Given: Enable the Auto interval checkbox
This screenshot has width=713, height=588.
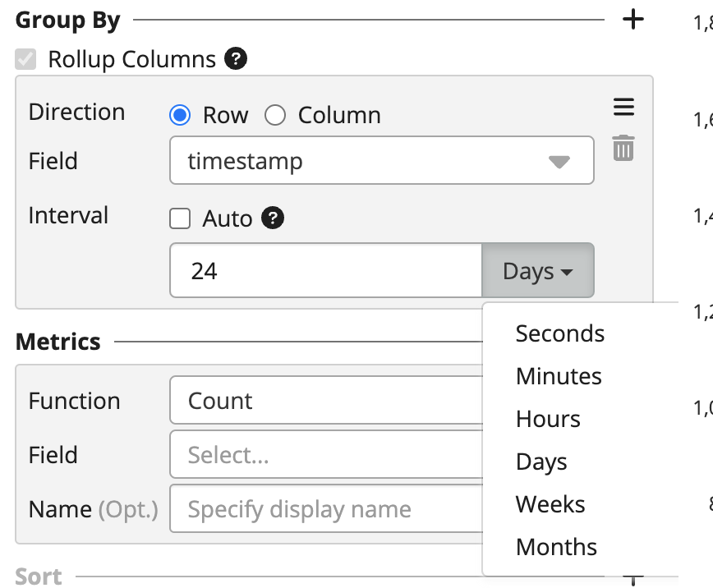Looking at the screenshot, I should pos(180,218).
